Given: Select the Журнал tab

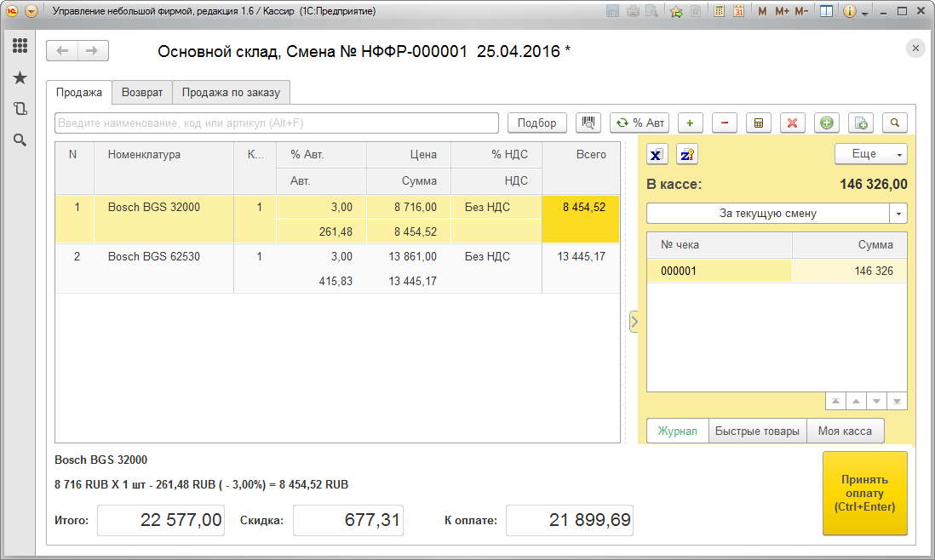Looking at the screenshot, I should (x=677, y=431).
